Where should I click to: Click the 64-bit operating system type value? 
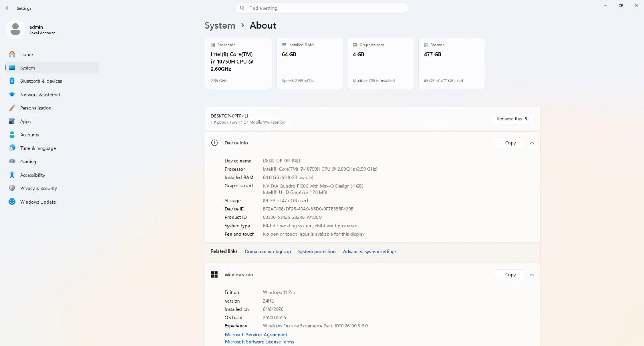tap(310, 226)
